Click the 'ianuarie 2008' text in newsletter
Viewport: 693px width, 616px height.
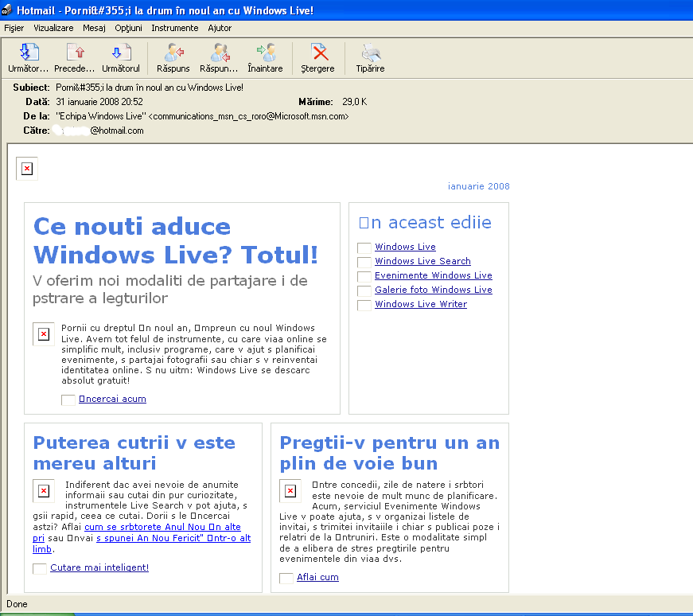point(479,186)
